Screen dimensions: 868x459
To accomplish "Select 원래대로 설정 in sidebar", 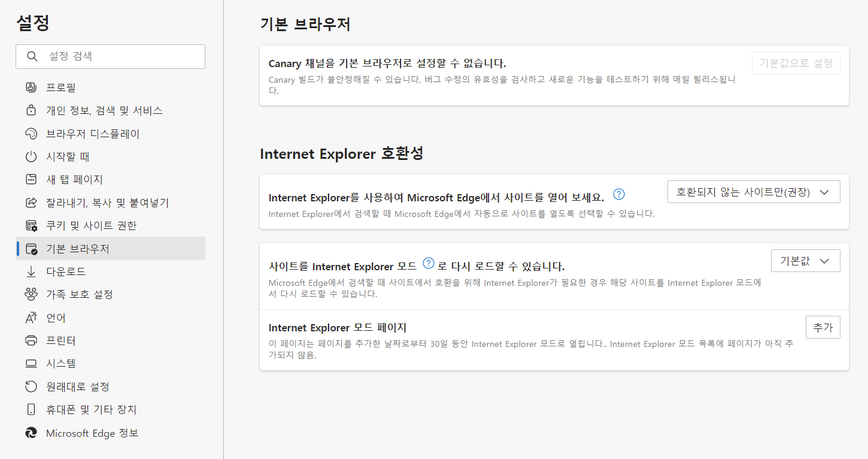I will [110, 386].
